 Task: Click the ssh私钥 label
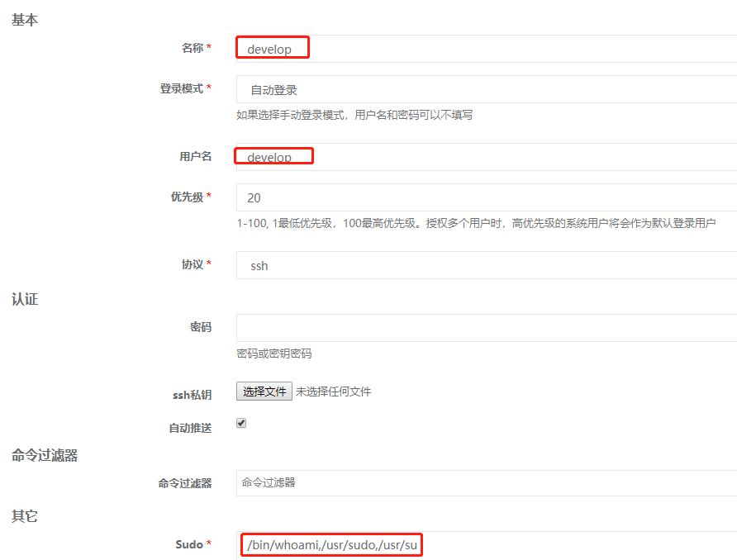coord(193,395)
